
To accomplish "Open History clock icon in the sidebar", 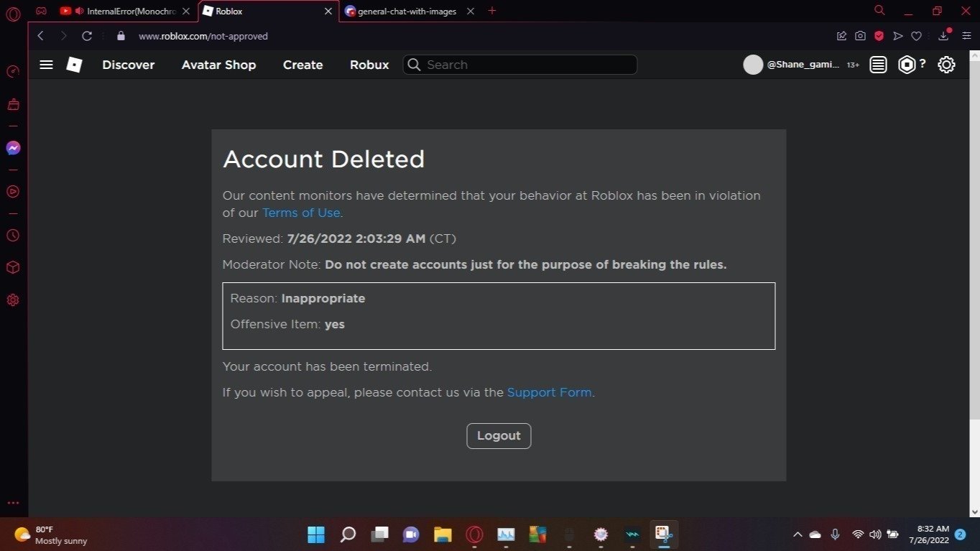I will point(13,236).
